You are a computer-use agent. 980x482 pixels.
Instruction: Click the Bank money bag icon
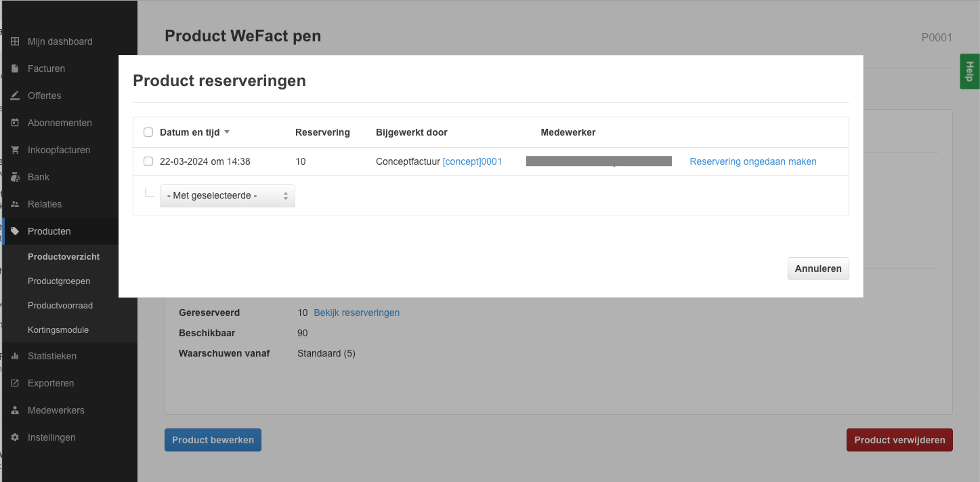(15, 177)
